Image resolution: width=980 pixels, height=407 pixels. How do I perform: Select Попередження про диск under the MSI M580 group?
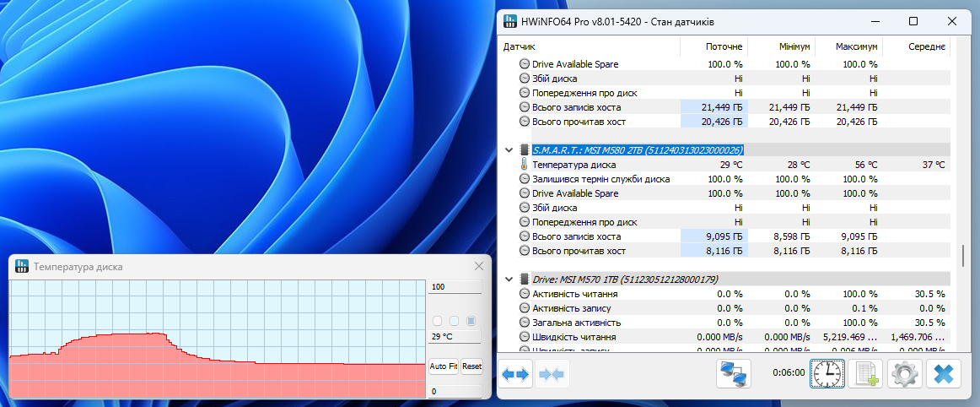[x=584, y=222]
